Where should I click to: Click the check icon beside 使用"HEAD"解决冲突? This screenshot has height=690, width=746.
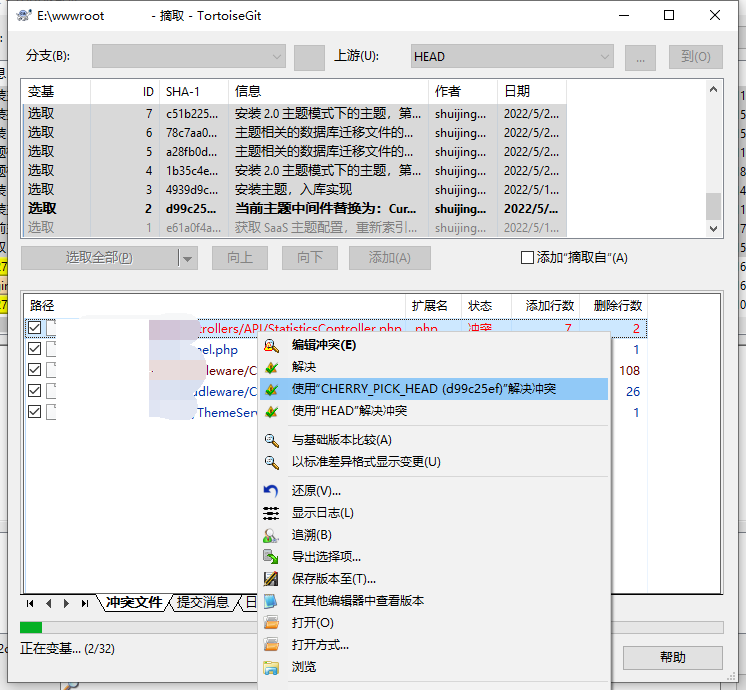(x=271, y=411)
